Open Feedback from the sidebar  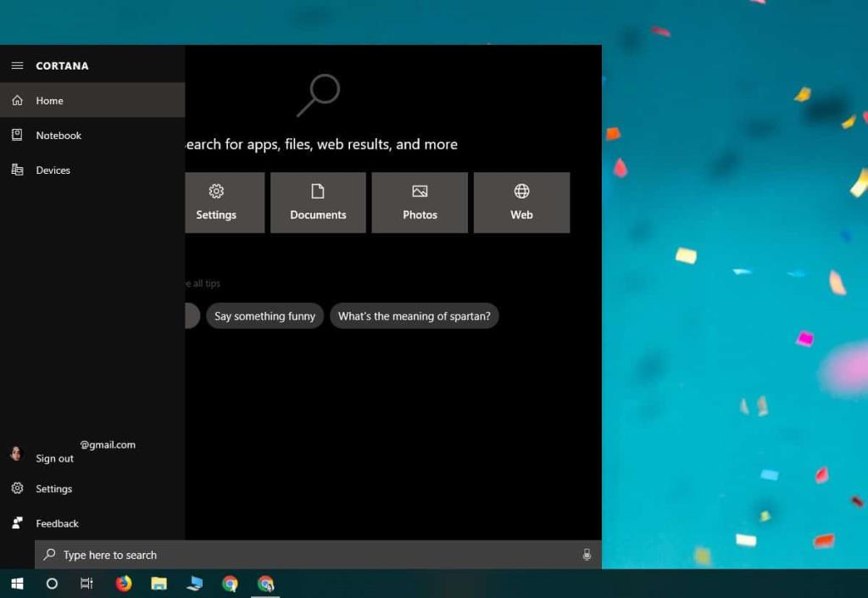click(x=57, y=523)
